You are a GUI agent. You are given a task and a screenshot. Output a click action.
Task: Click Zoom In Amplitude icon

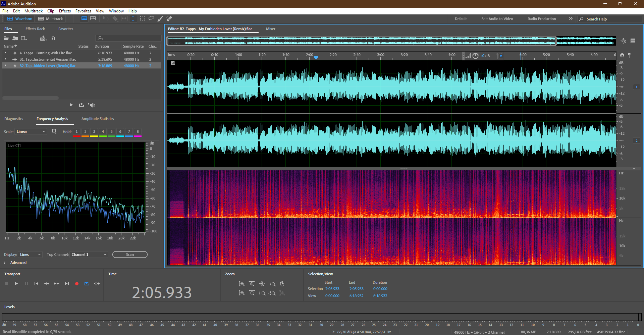(241, 284)
